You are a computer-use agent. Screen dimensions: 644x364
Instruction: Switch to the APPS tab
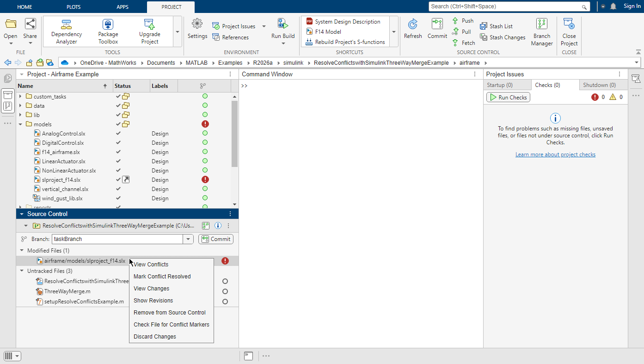tap(123, 7)
